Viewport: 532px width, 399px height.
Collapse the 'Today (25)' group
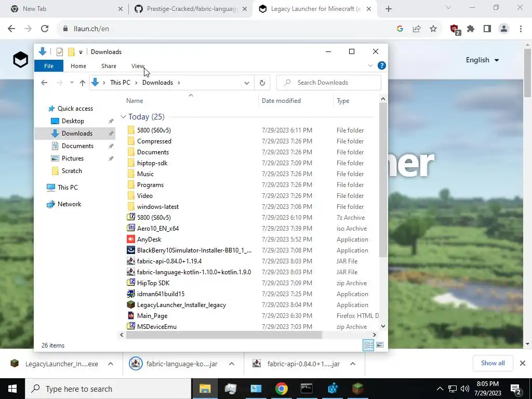[123, 117]
